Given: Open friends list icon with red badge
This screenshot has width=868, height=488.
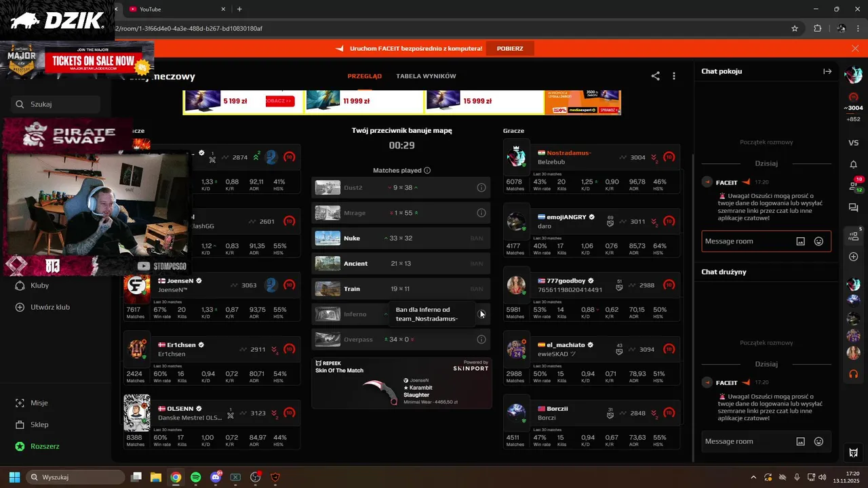Looking at the screenshot, I should tap(854, 186).
